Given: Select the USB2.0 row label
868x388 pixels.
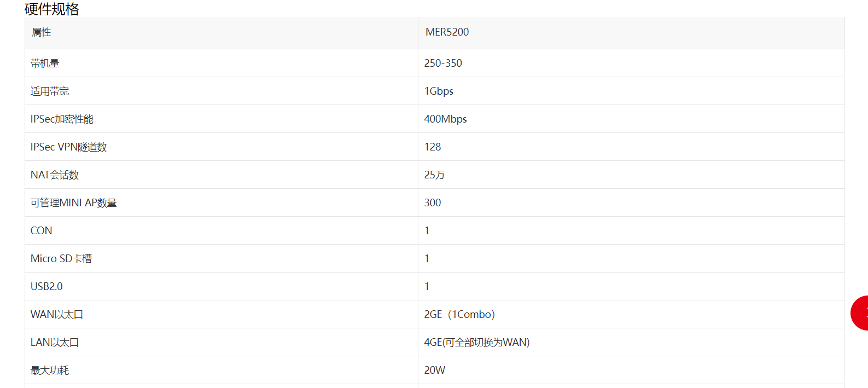Looking at the screenshot, I should click(x=46, y=287).
